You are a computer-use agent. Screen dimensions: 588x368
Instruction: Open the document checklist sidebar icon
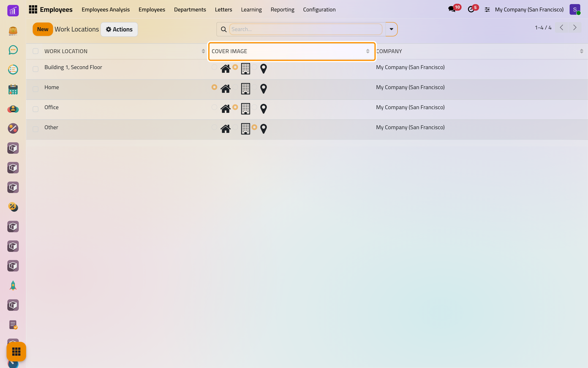coord(13,325)
